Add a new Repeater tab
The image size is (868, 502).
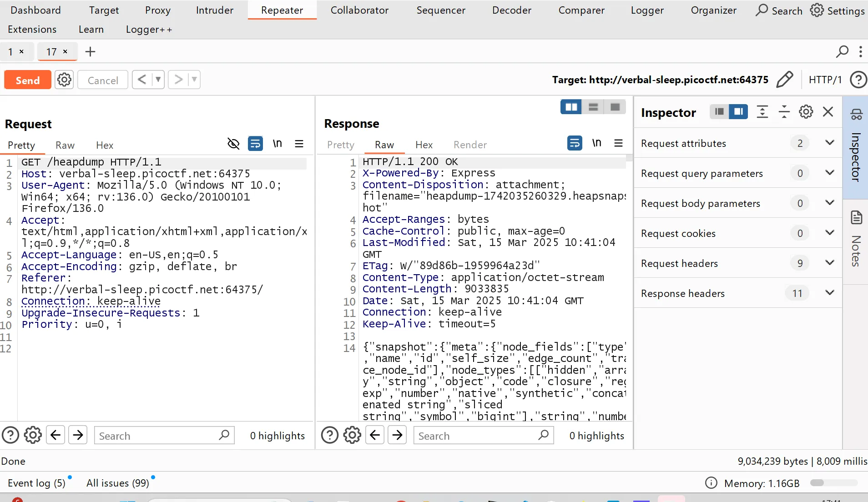(x=90, y=52)
